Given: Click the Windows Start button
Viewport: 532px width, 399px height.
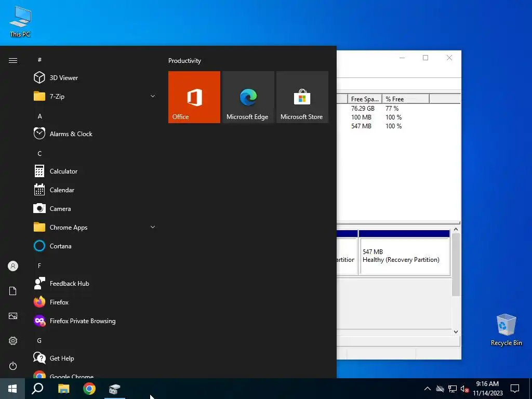Looking at the screenshot, I should pyautogui.click(x=12, y=389).
